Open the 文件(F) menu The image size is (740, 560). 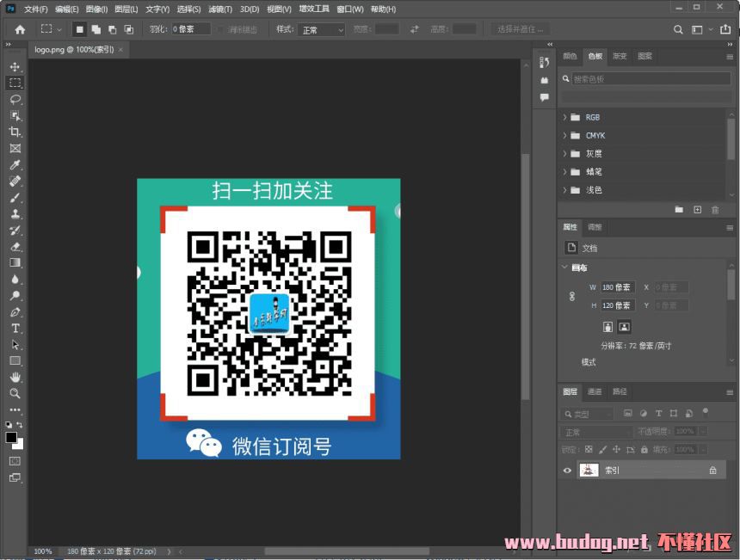point(36,9)
